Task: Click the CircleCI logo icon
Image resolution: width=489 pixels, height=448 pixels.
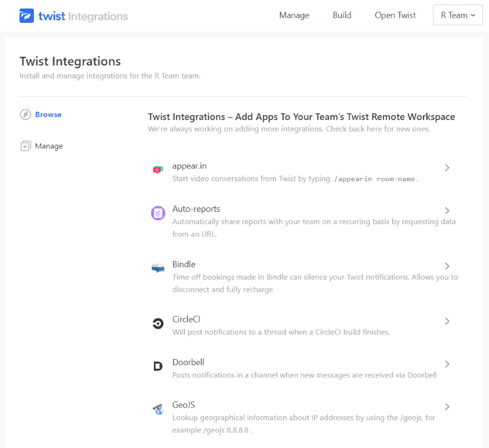Action: tap(158, 323)
